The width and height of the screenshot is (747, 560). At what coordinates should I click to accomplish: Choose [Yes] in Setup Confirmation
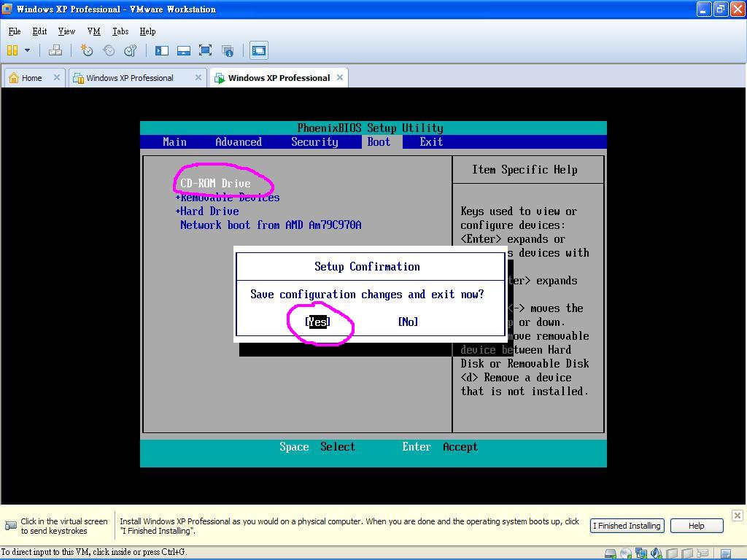(x=318, y=322)
